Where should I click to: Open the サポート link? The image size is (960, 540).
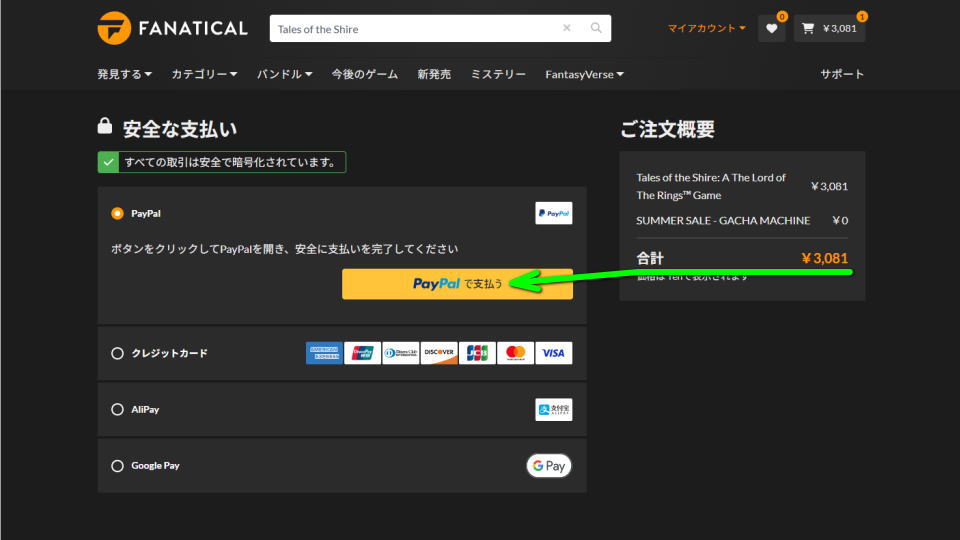click(x=842, y=74)
